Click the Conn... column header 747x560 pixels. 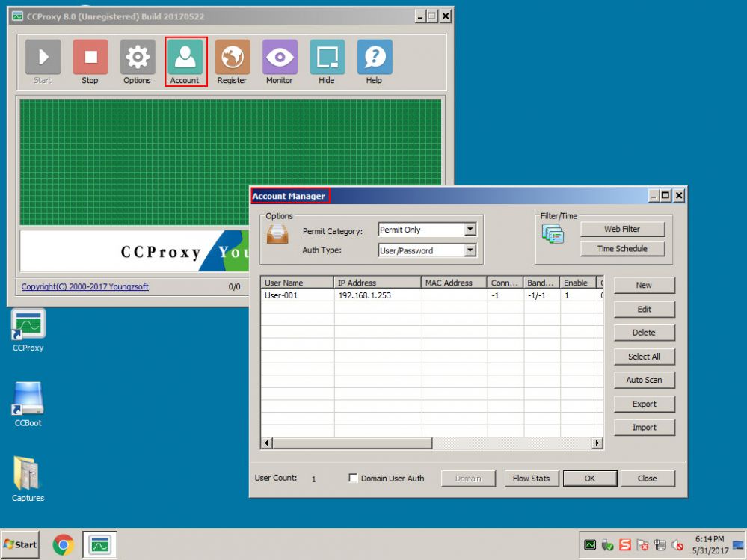[505, 283]
